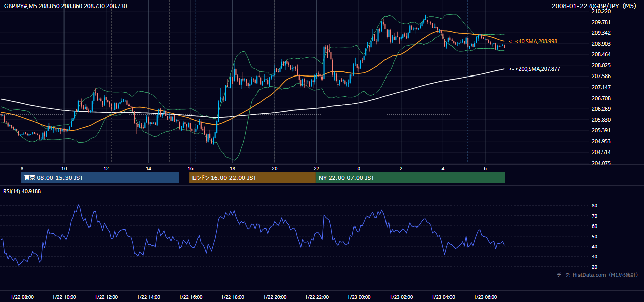Image resolution: width=644 pixels, height=302 pixels.
Task: Click the Tokyo 08:00-15:30 JST session bar
Action: [100, 178]
